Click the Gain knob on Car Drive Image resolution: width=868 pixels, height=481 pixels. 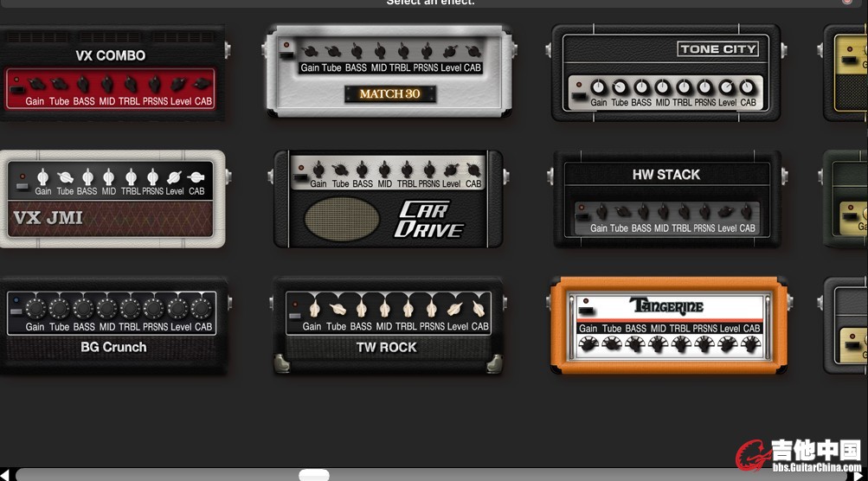tap(318, 170)
